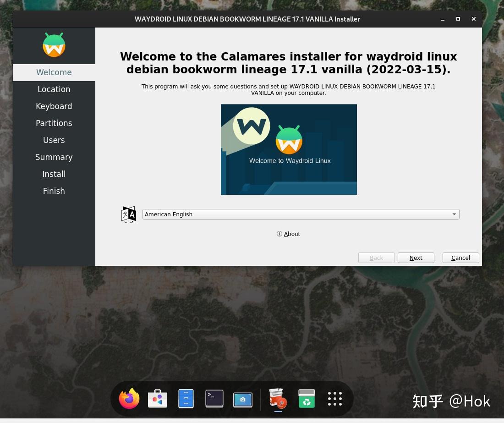This screenshot has height=423, width=504.
Task: Open the trash from the dock
Action: pyautogui.click(x=306, y=398)
